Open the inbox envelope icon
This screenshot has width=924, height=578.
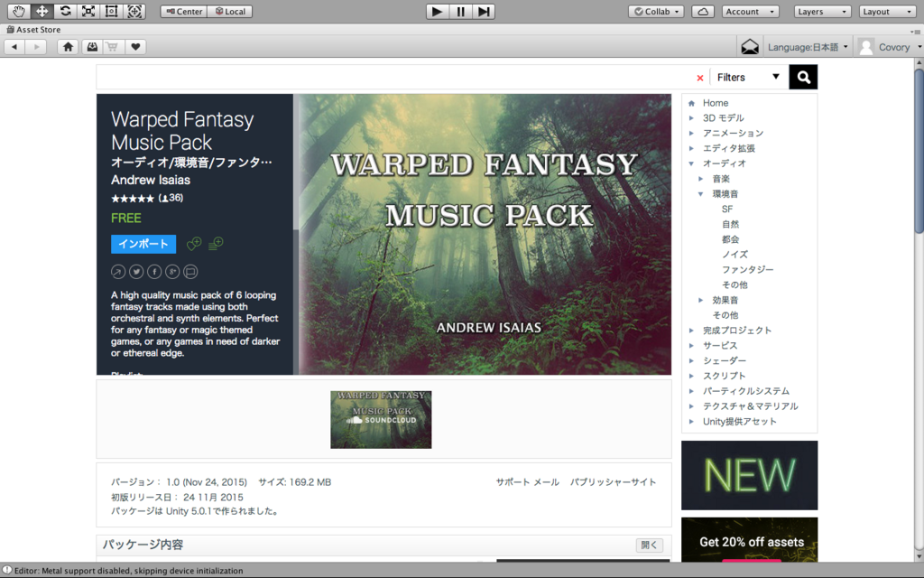click(750, 47)
